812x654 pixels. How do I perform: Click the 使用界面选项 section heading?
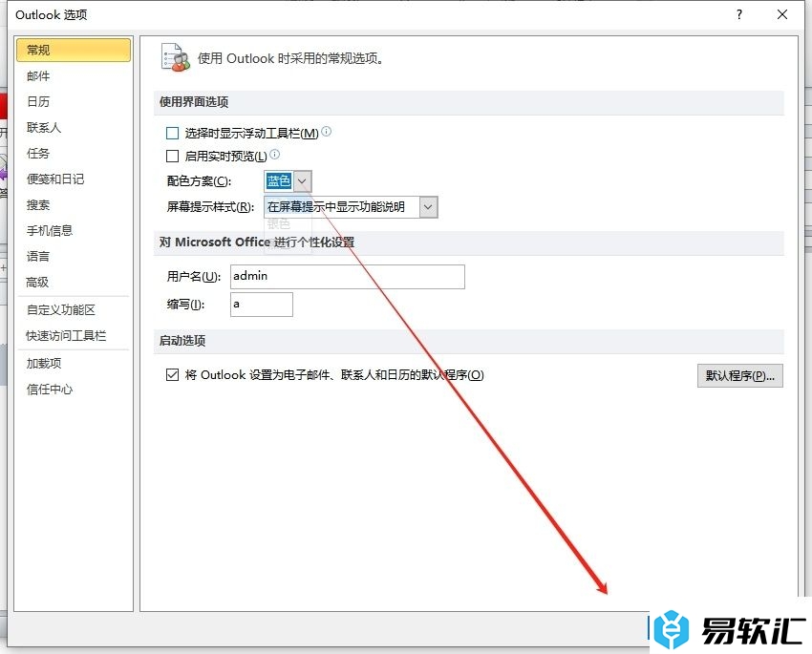click(194, 102)
